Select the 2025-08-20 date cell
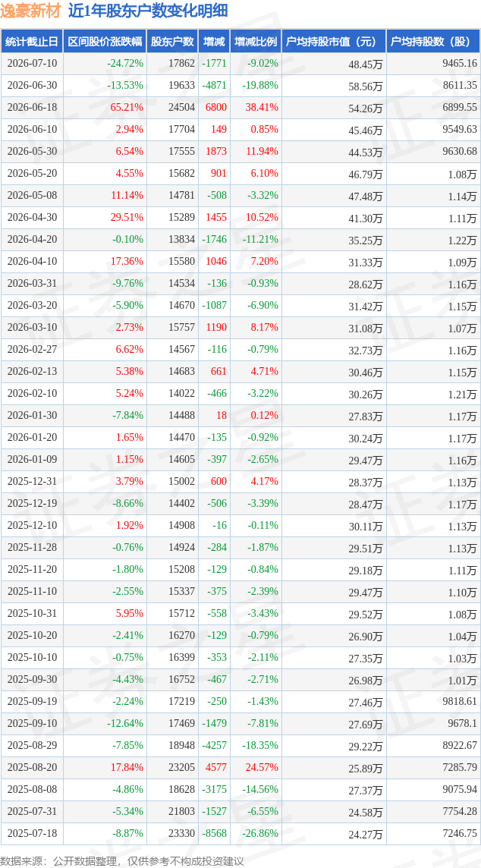This screenshot has height=868, width=481. point(32,767)
